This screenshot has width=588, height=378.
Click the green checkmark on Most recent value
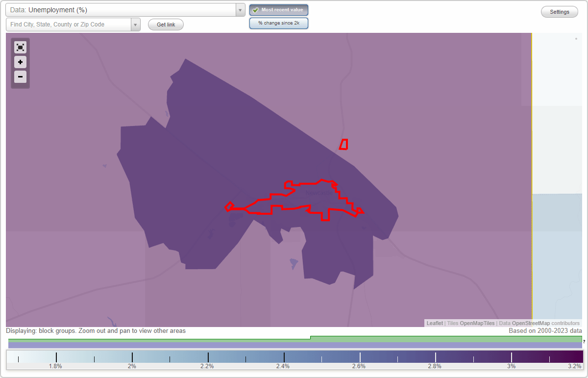point(255,10)
